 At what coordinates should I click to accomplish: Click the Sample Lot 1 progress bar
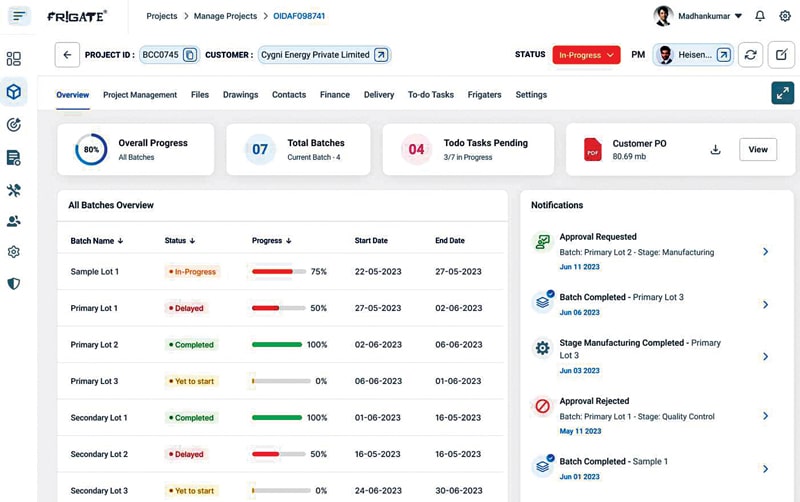coord(278,272)
